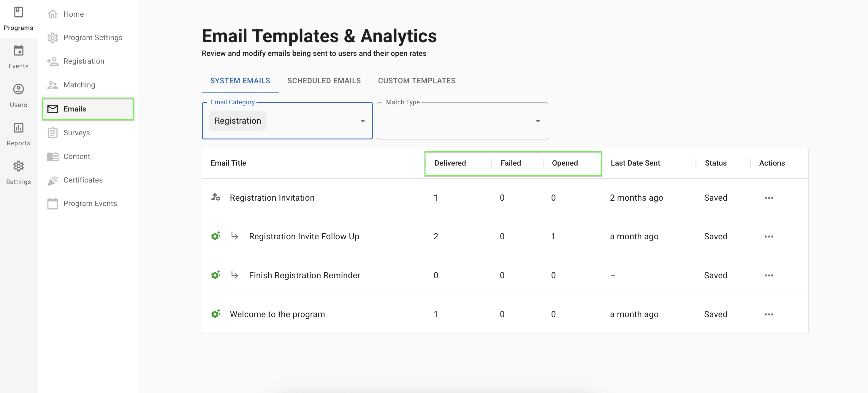Open actions menu for Registration Invite Follow Up

tap(769, 236)
